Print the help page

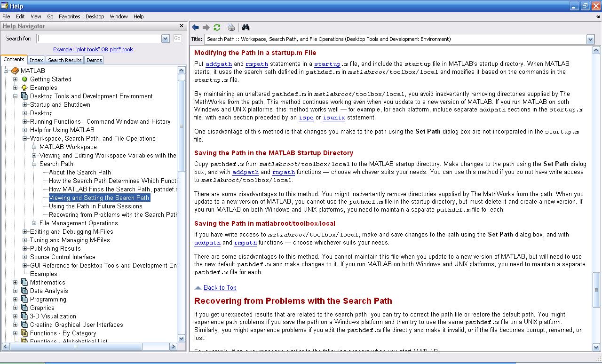click(231, 28)
